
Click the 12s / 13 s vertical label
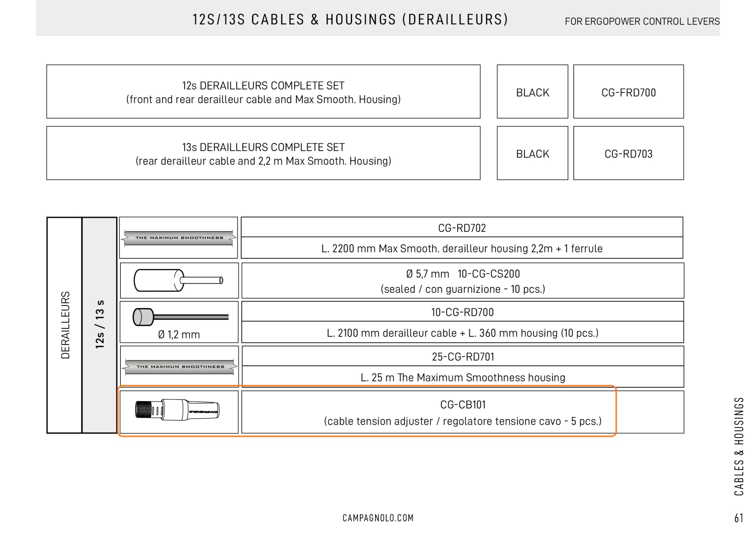click(100, 324)
